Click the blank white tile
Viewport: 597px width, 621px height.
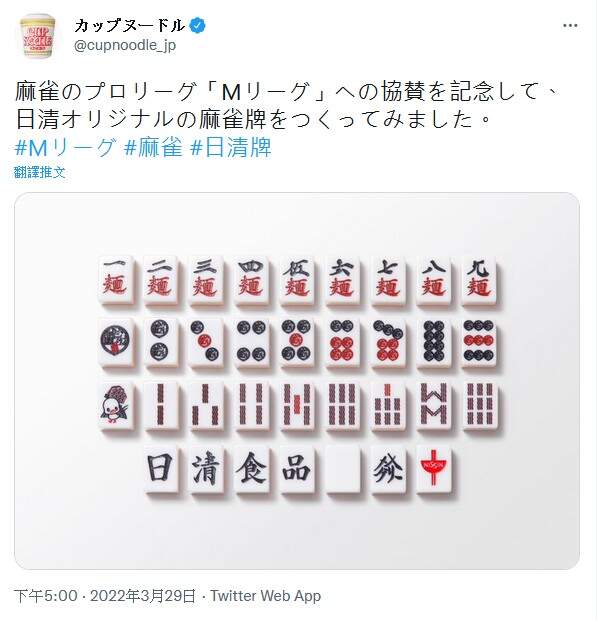[343, 468]
